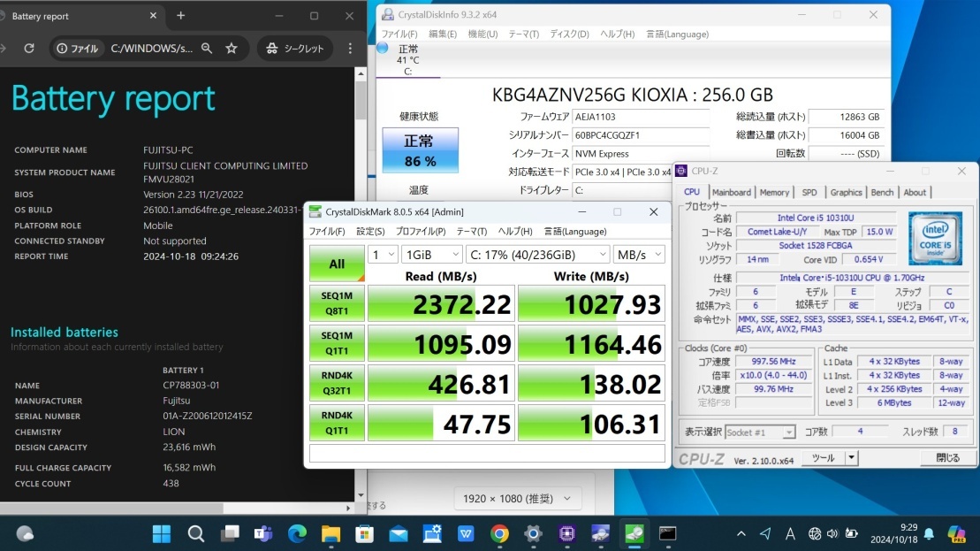This screenshot has height=551, width=980.
Task: Open test size 1GiB dropdown
Action: click(x=432, y=255)
